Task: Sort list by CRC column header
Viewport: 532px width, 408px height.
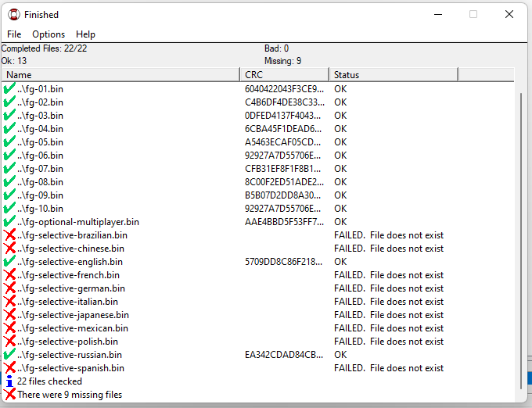Action: [x=285, y=74]
